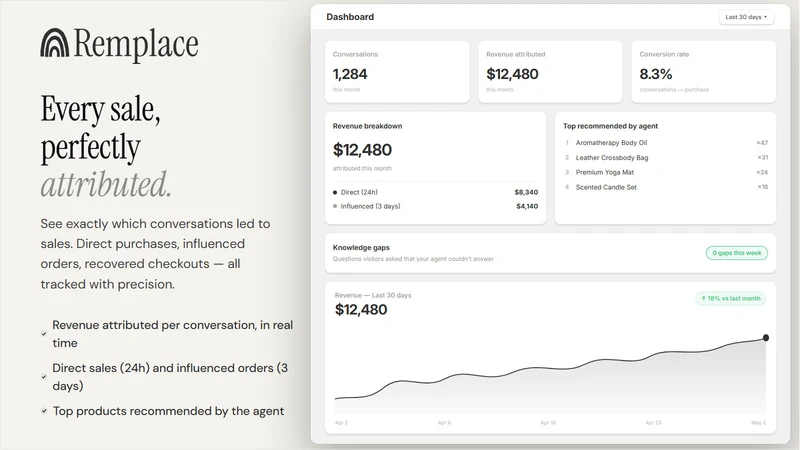Select the Conversion rate 8.3% card

click(704, 72)
